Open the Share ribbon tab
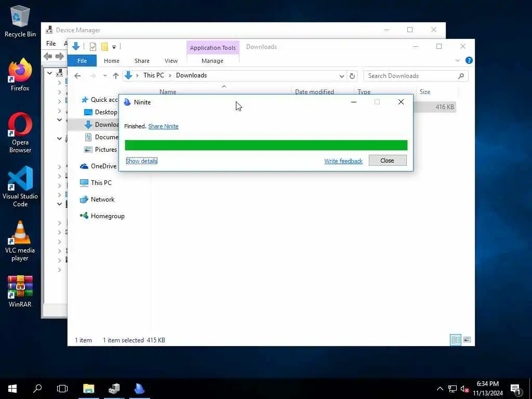The height and width of the screenshot is (399, 532). click(x=142, y=61)
